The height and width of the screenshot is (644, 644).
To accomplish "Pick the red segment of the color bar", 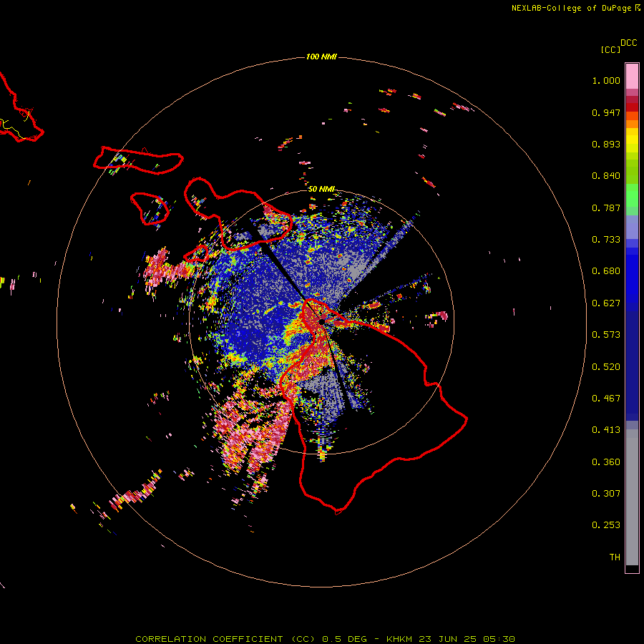I will click(x=632, y=107).
